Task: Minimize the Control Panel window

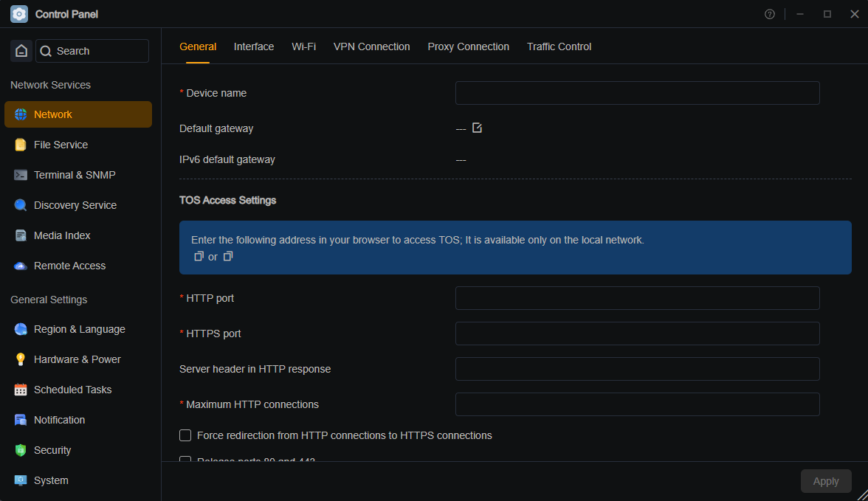Action: [x=800, y=15]
